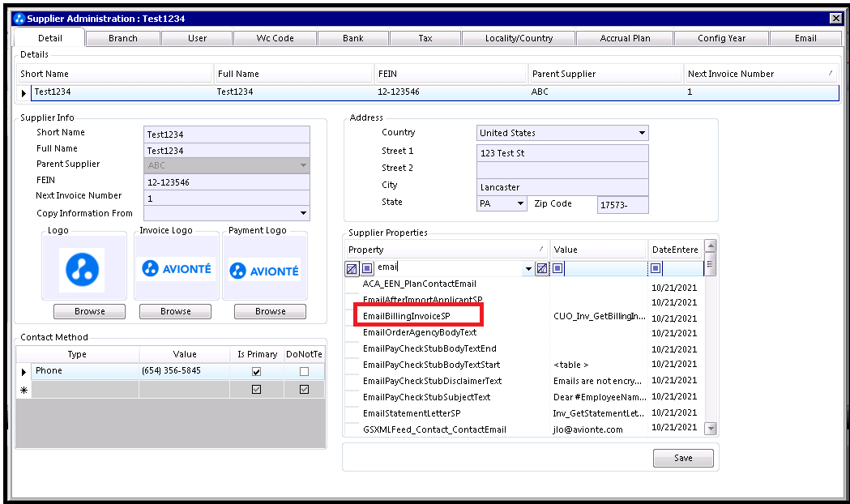Open the Locality/Country tab

[x=519, y=38]
